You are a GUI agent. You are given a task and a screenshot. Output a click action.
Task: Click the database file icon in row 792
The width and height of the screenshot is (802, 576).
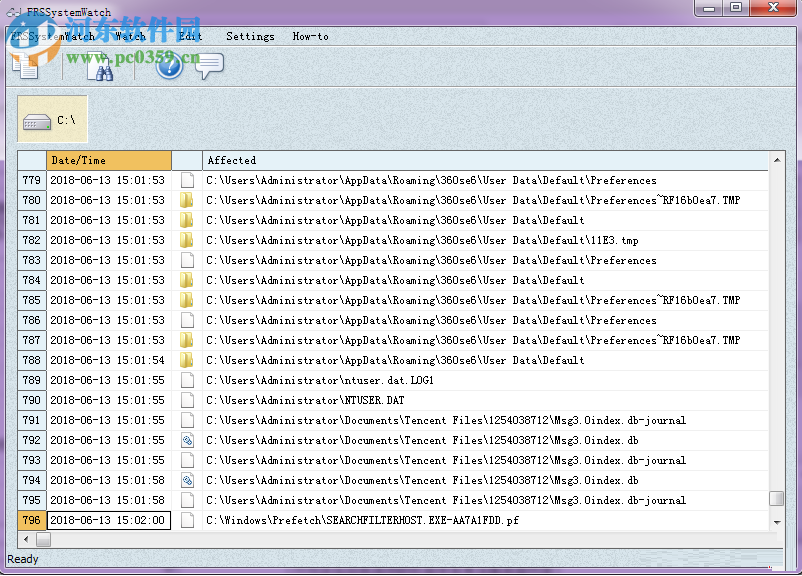pyautogui.click(x=186, y=440)
